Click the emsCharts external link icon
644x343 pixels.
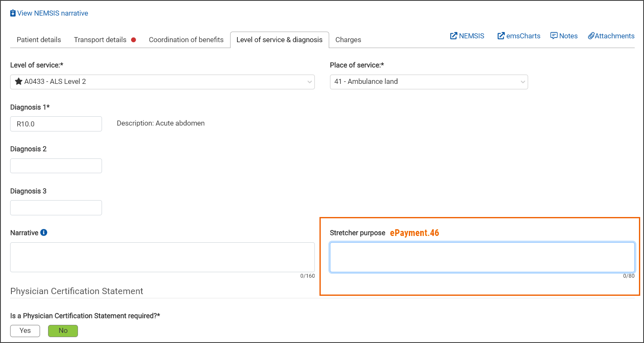[501, 36]
